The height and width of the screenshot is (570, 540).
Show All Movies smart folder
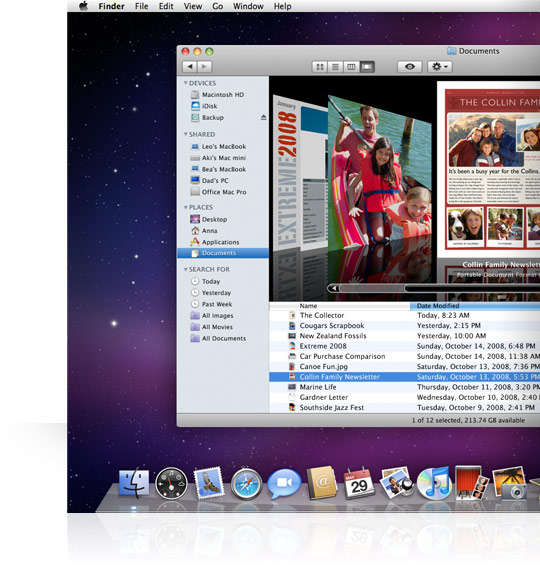pyautogui.click(x=223, y=327)
